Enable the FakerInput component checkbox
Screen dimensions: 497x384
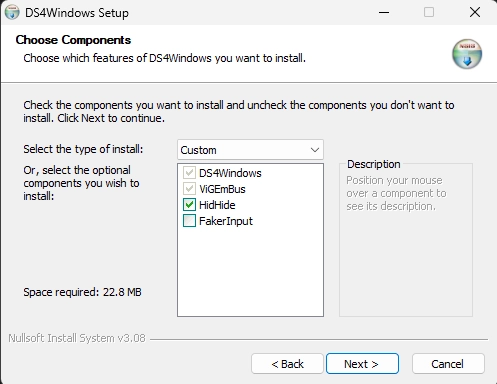(x=189, y=221)
